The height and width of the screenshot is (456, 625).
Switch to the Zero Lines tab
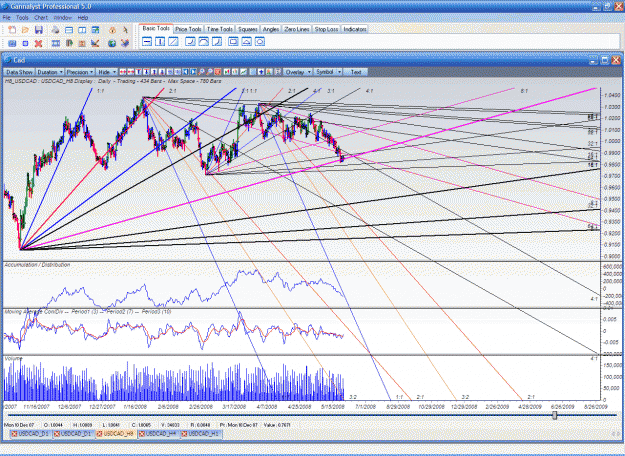pos(297,29)
